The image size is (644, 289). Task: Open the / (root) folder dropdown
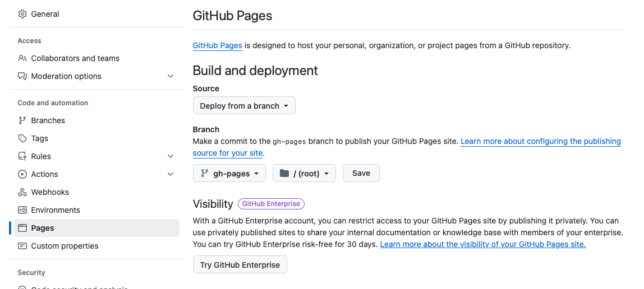point(304,173)
